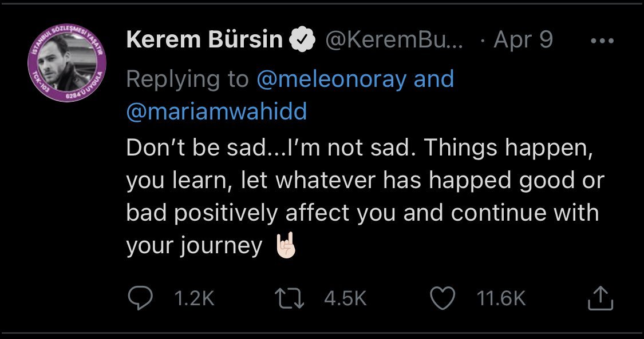Viewport: 644px width, 339px height.
Task: Open the @KeremBu... handle link
Action: tap(394, 41)
